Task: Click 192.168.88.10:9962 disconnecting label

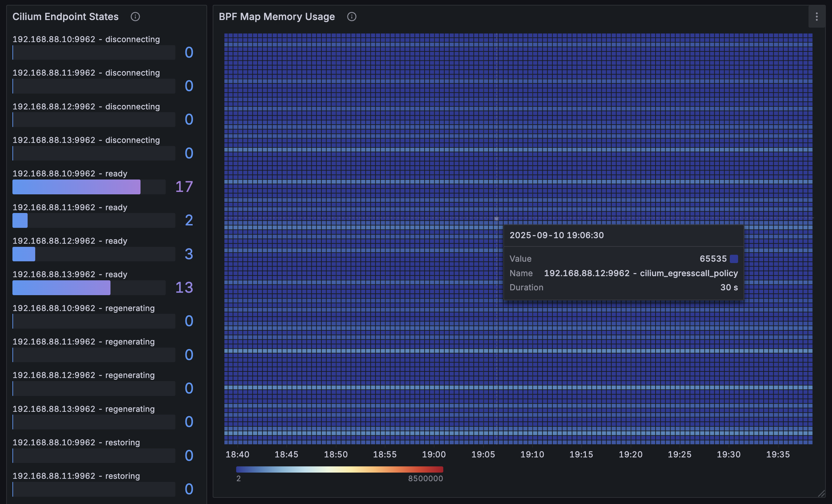Action: pyautogui.click(x=86, y=39)
